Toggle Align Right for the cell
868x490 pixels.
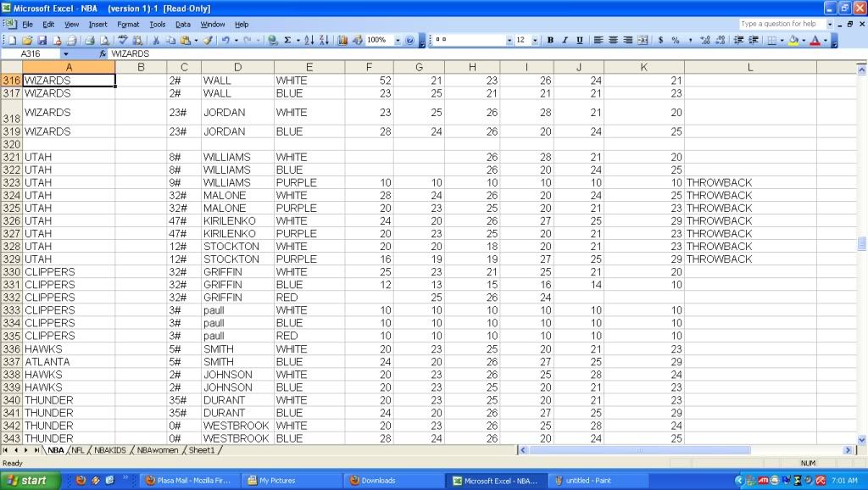coord(628,40)
